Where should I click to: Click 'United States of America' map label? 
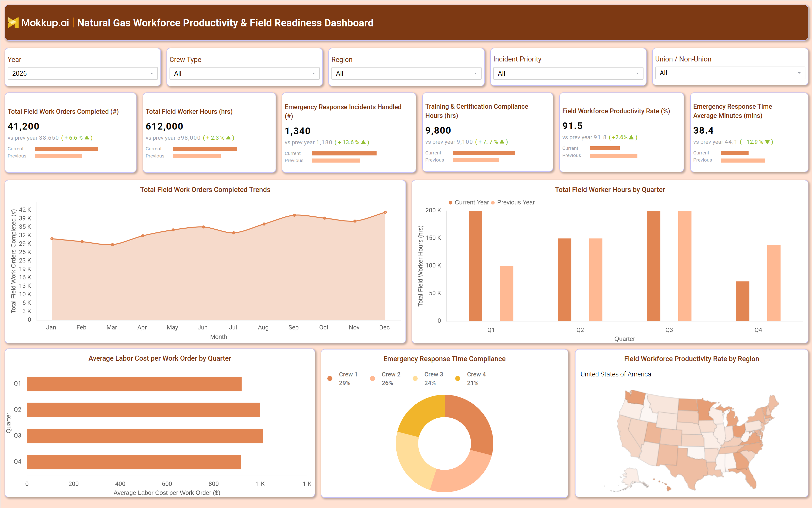point(616,374)
